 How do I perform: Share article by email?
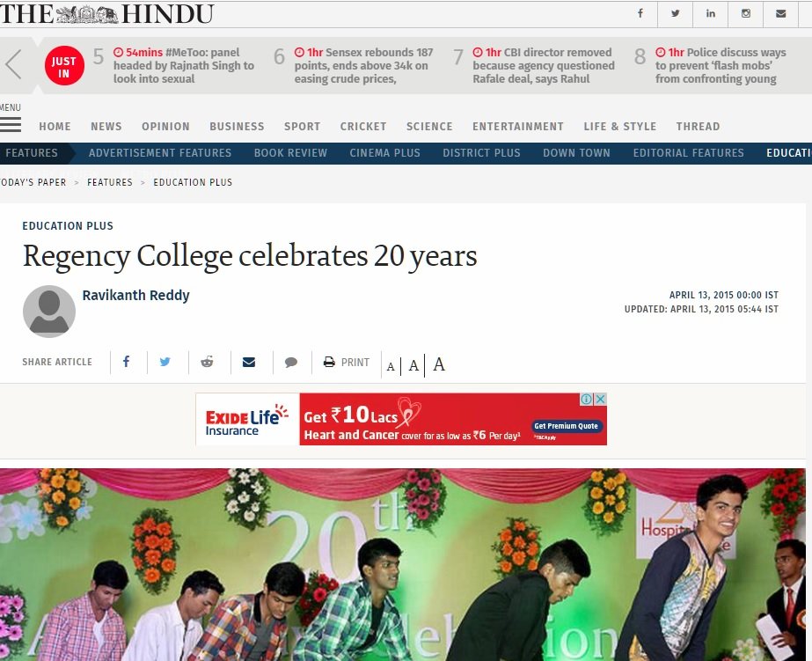click(249, 362)
